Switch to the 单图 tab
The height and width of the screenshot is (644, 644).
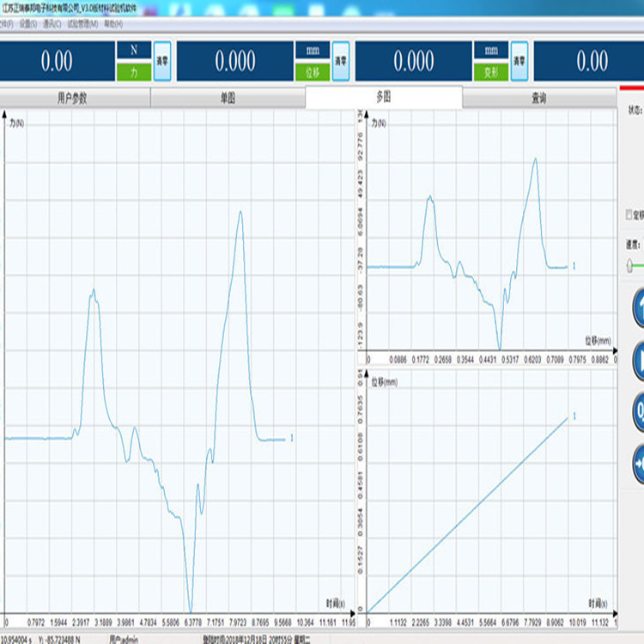pos(228,98)
